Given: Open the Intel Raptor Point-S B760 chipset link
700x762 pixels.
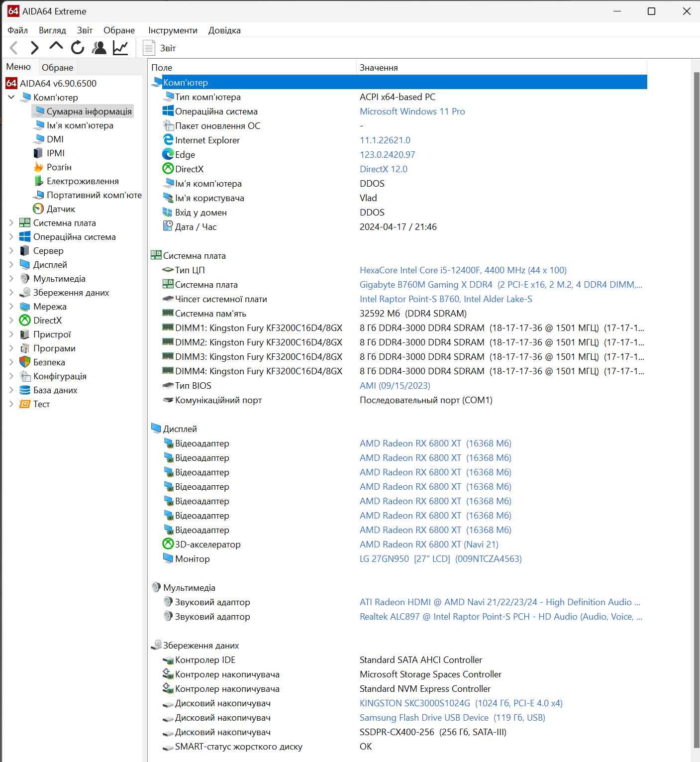Looking at the screenshot, I should pos(446,299).
